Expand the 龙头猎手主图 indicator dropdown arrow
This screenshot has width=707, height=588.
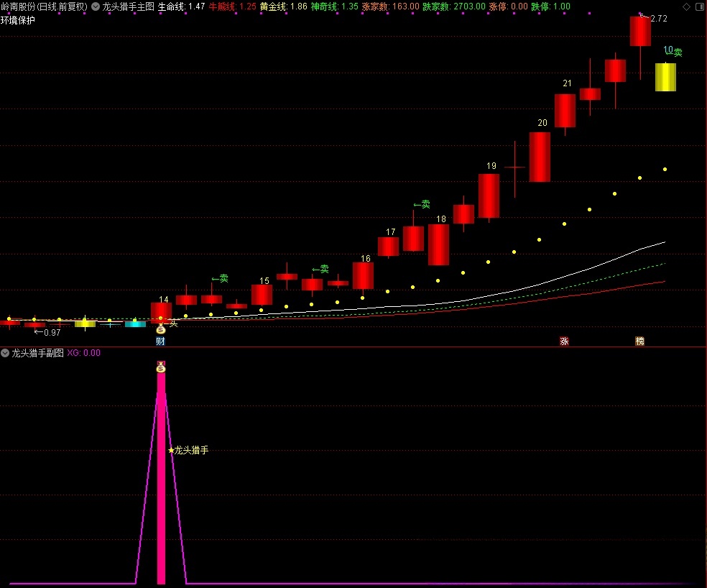click(x=96, y=6)
